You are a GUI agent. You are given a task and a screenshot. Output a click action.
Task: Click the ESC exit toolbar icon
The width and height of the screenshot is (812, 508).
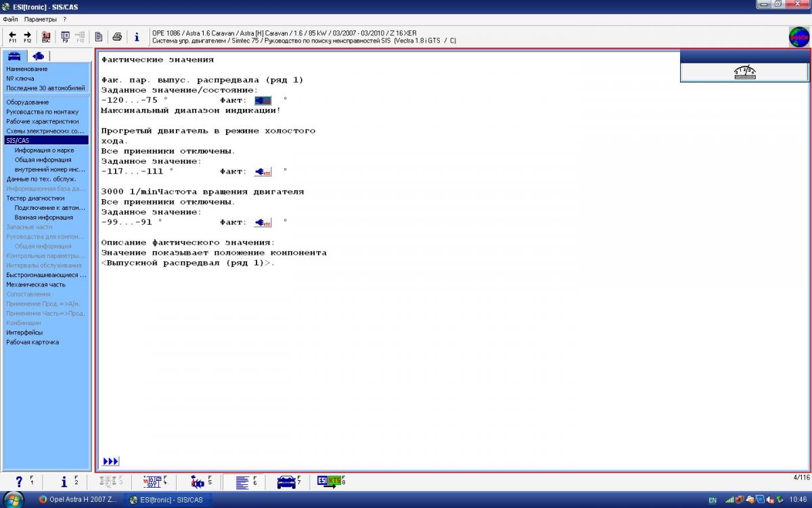(x=46, y=37)
